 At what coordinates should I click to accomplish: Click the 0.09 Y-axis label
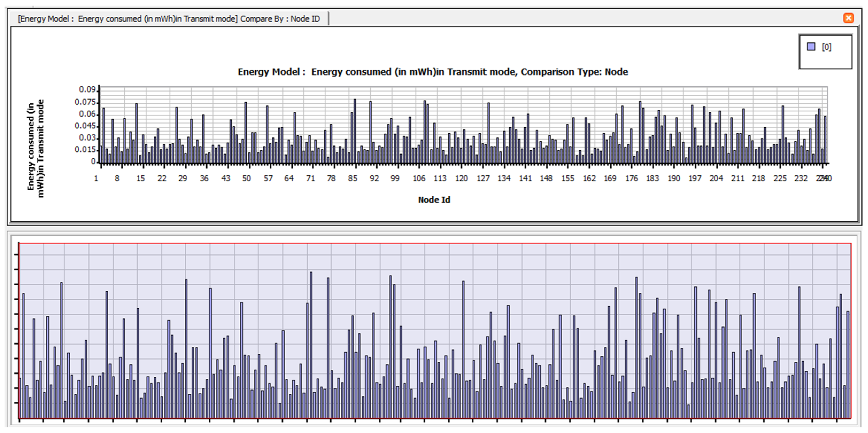tap(87, 89)
